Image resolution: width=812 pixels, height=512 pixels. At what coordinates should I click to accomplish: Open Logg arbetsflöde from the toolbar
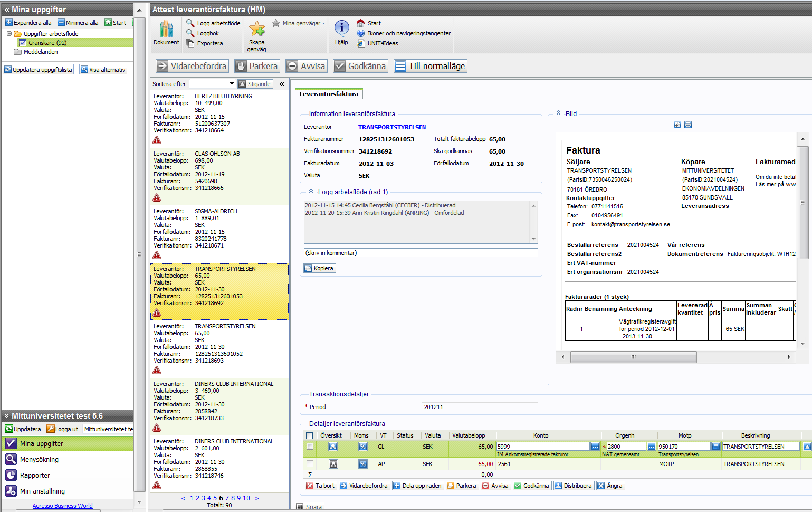(x=213, y=23)
